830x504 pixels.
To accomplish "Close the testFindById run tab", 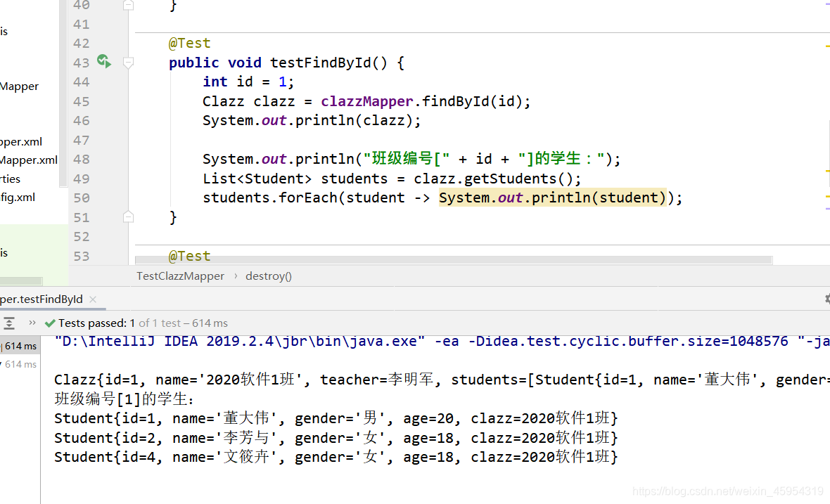I will point(93,299).
